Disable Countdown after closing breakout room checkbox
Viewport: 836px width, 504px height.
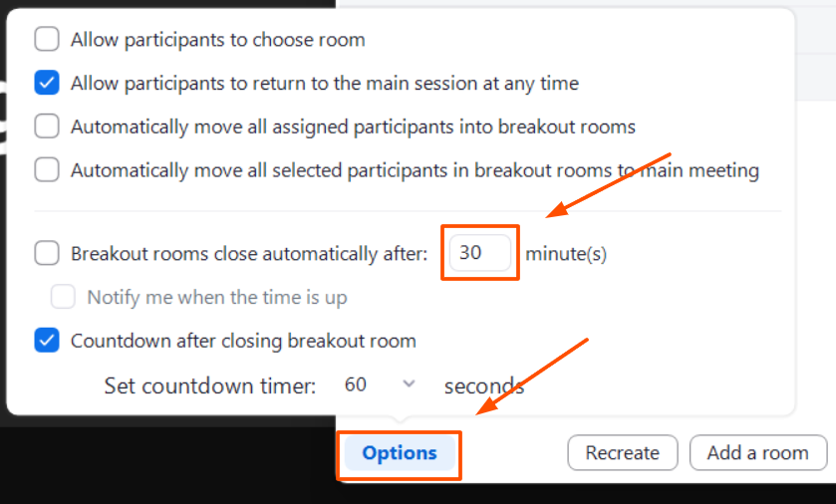click(47, 341)
